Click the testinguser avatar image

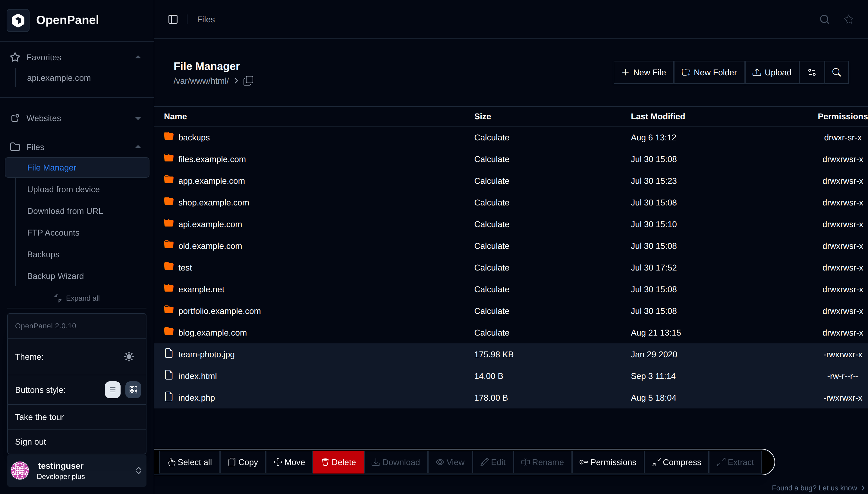pyautogui.click(x=20, y=471)
